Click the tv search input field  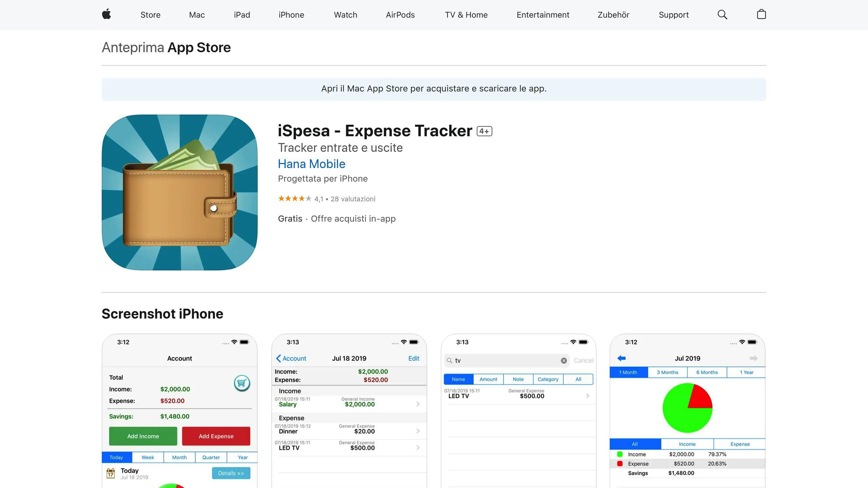[507, 361]
